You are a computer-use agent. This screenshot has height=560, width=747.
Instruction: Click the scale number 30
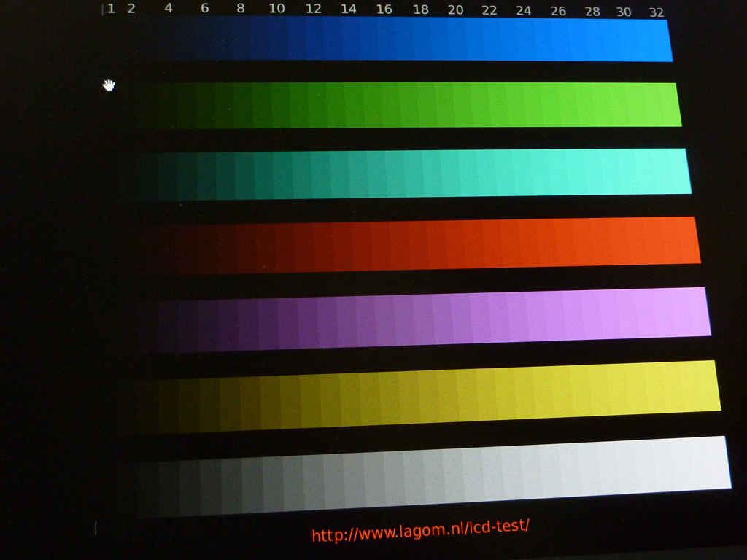624,12
